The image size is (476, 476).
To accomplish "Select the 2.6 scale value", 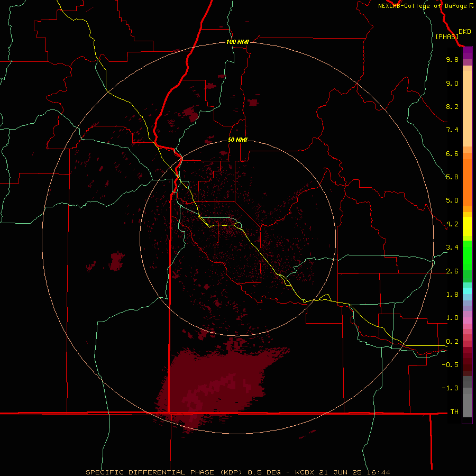I will click(452, 271).
